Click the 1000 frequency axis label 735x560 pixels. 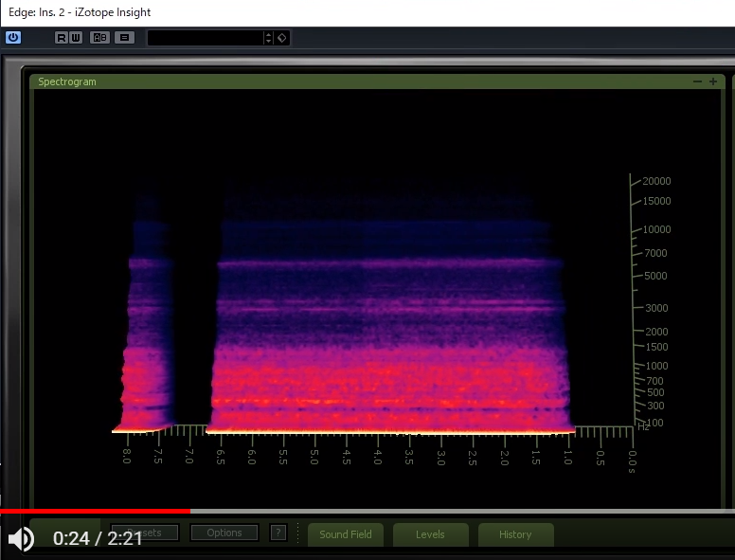(656, 366)
